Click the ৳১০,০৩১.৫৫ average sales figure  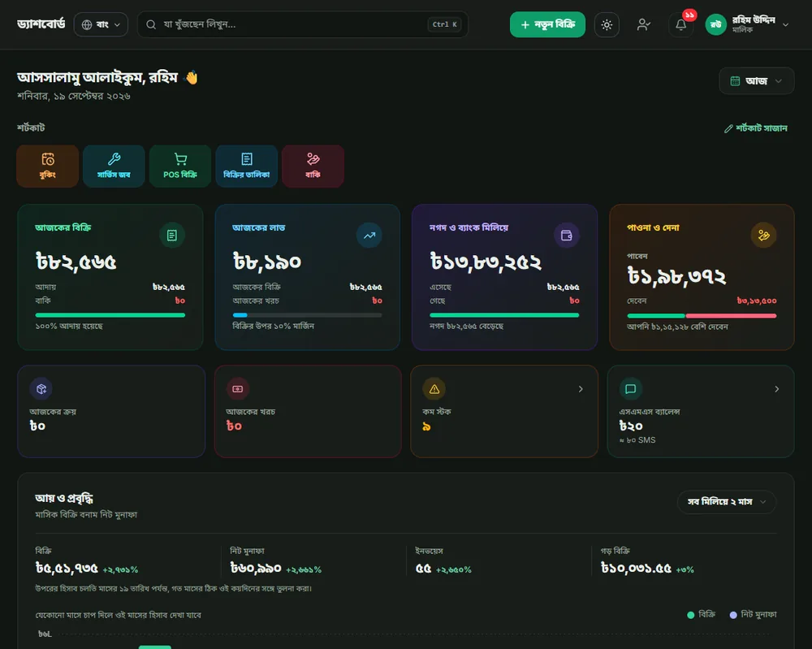point(636,569)
